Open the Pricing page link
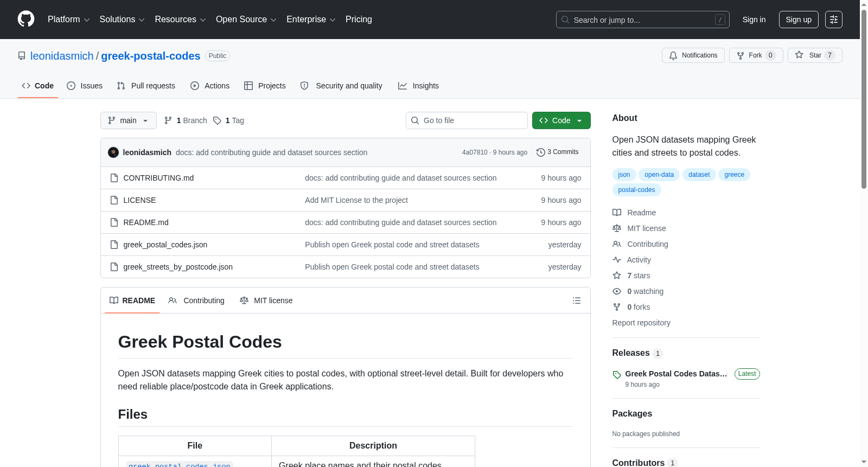868x467 pixels. click(x=359, y=20)
